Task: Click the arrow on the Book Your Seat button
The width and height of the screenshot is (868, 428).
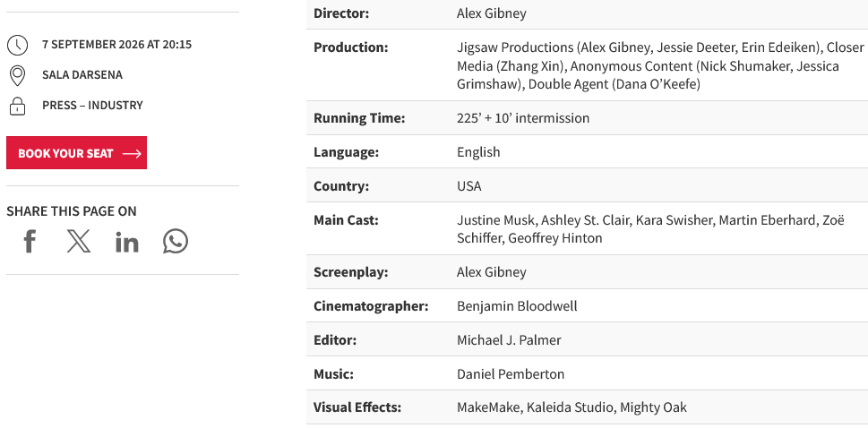Action: (x=131, y=154)
